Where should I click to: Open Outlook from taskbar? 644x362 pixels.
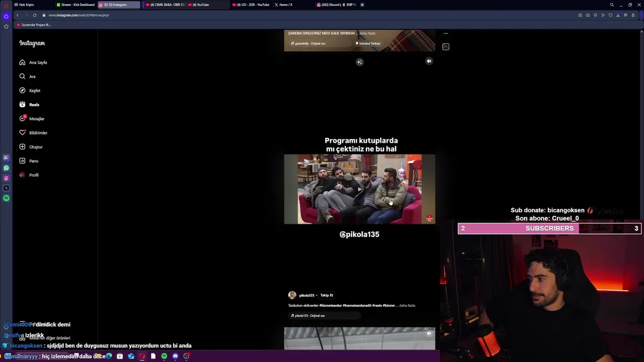[131, 356]
